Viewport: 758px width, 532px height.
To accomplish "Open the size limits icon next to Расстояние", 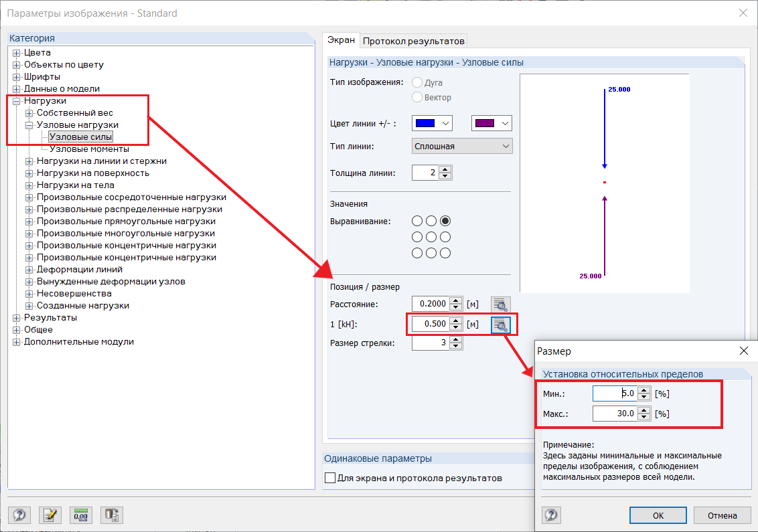I will coord(500,304).
